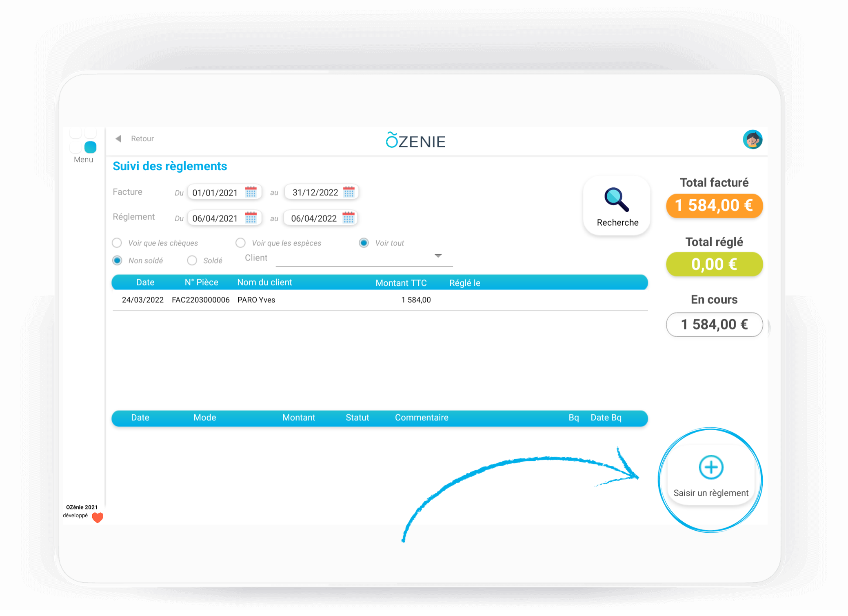Image resolution: width=848 pixels, height=616 pixels.
Task: Edit Facture start date 01/01/2021
Action: (x=215, y=193)
